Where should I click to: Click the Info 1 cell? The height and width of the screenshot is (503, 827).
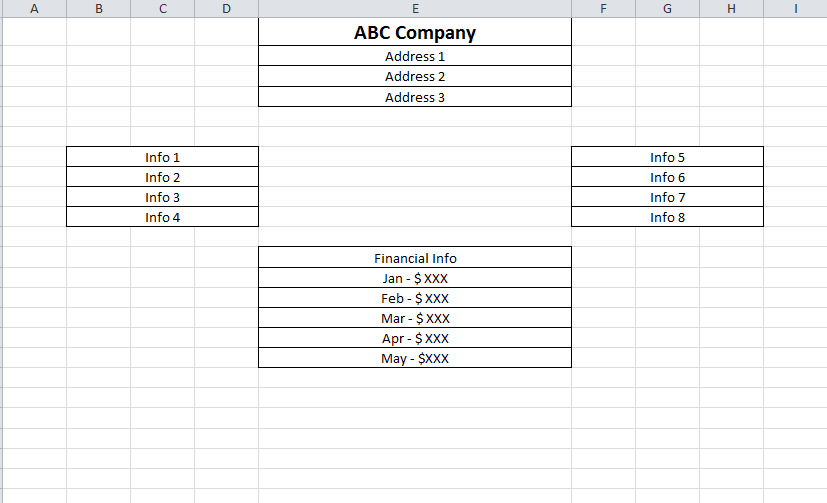(x=162, y=157)
